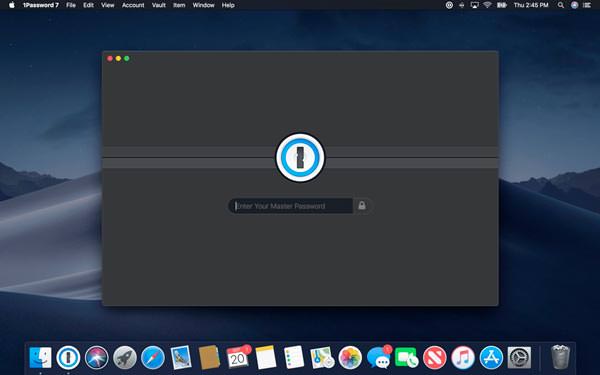Open Notes icon in Dock
This screenshot has height=375, width=600.
point(266,357)
